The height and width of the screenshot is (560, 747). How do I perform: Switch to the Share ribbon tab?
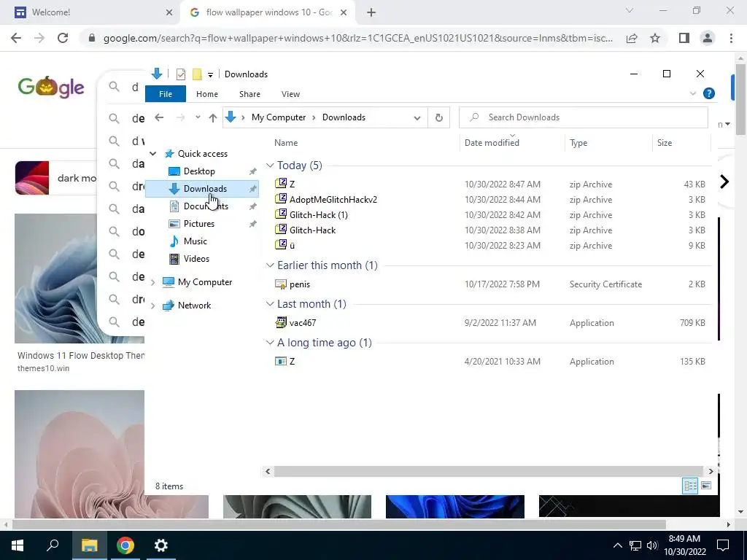pos(249,94)
